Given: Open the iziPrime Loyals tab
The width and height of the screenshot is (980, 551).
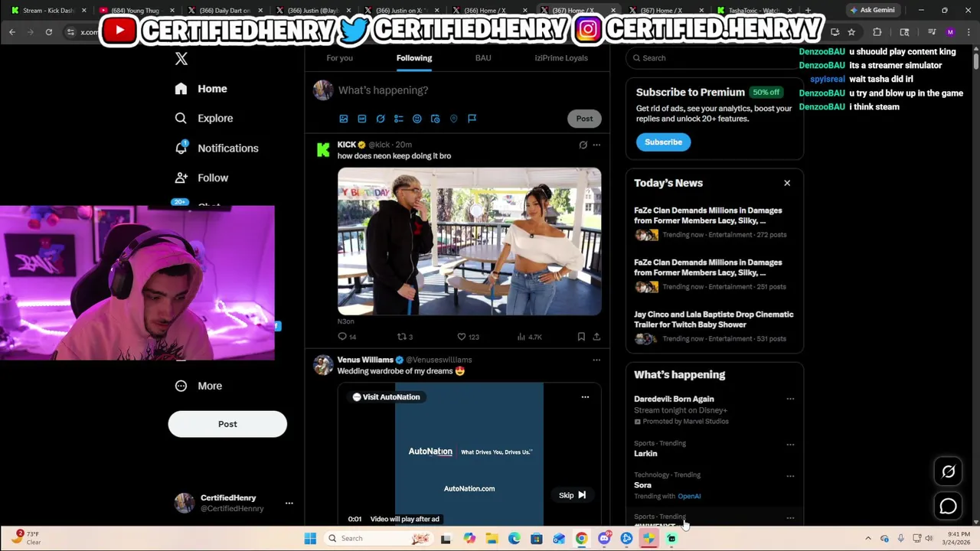Looking at the screenshot, I should [x=561, y=58].
